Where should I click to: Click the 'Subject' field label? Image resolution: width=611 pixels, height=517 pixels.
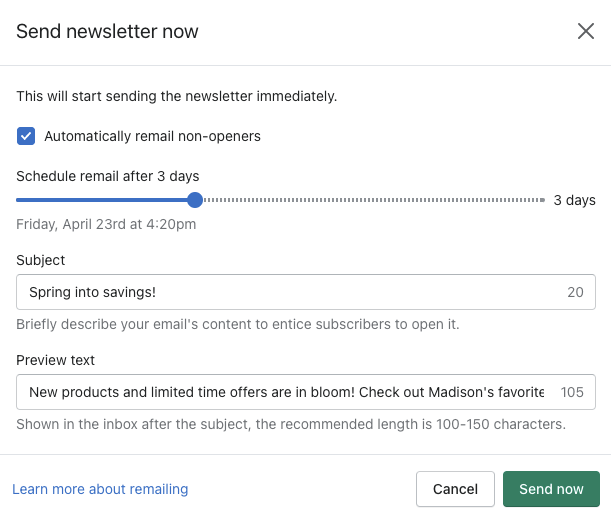[x=41, y=260]
